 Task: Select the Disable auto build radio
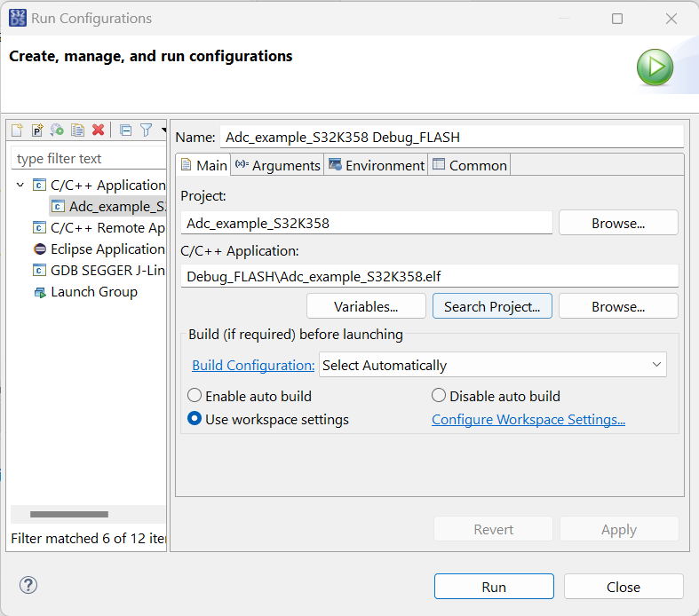[439, 396]
